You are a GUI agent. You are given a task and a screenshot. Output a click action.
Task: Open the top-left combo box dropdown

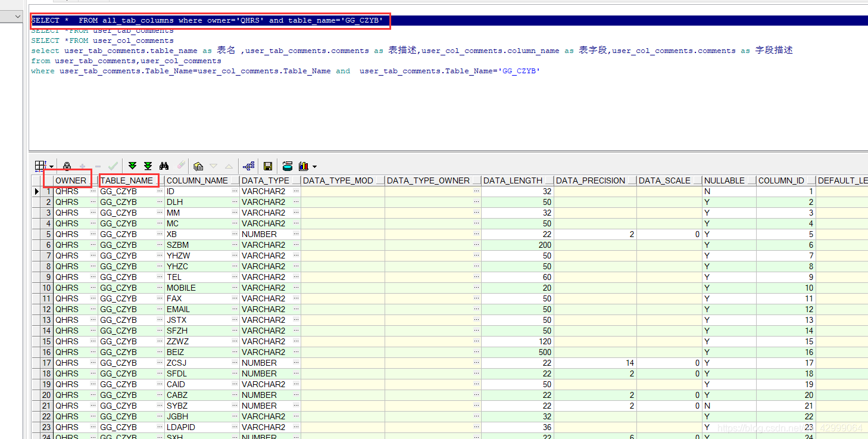(18, 15)
